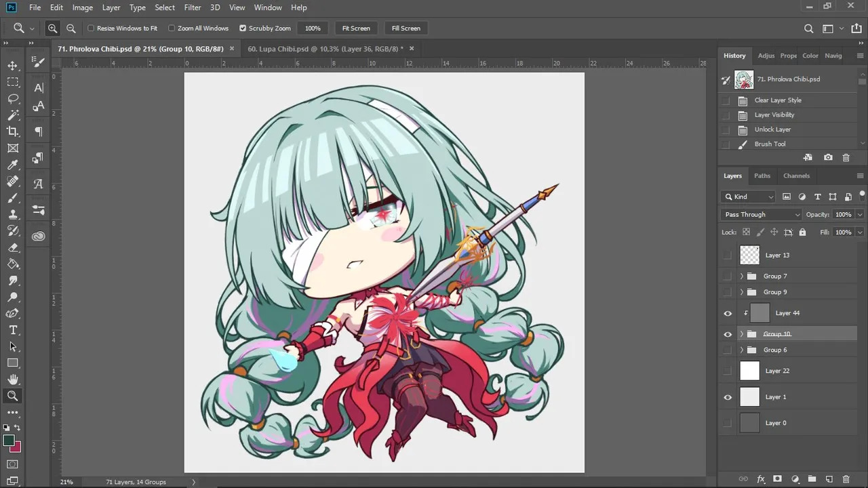Screen dimensions: 868x488
Task: Select the Layer 0 thumbnail
Action: pos(750,423)
